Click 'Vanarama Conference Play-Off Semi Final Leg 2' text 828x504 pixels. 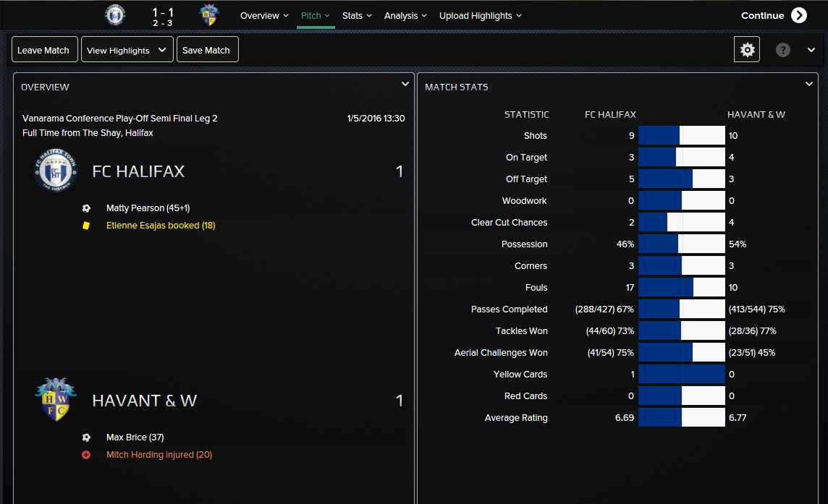coord(120,119)
